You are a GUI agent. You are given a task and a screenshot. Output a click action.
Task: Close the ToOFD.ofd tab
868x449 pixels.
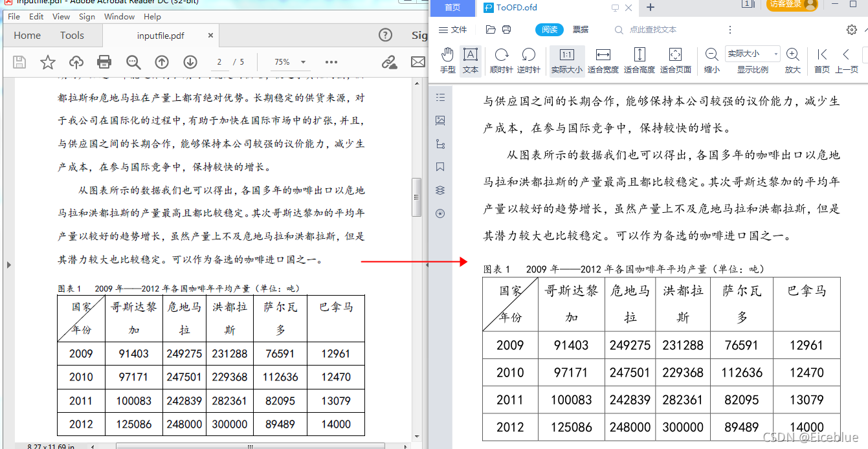point(629,8)
